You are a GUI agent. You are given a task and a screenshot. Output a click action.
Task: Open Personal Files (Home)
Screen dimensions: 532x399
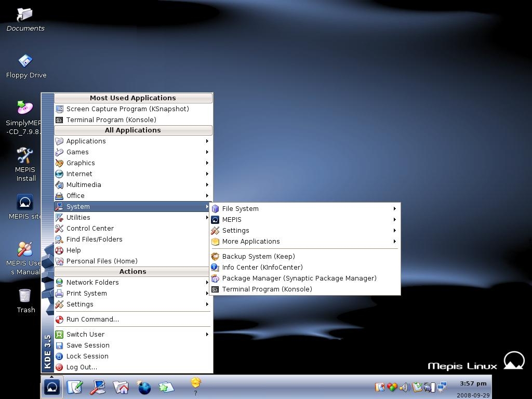[132, 261]
